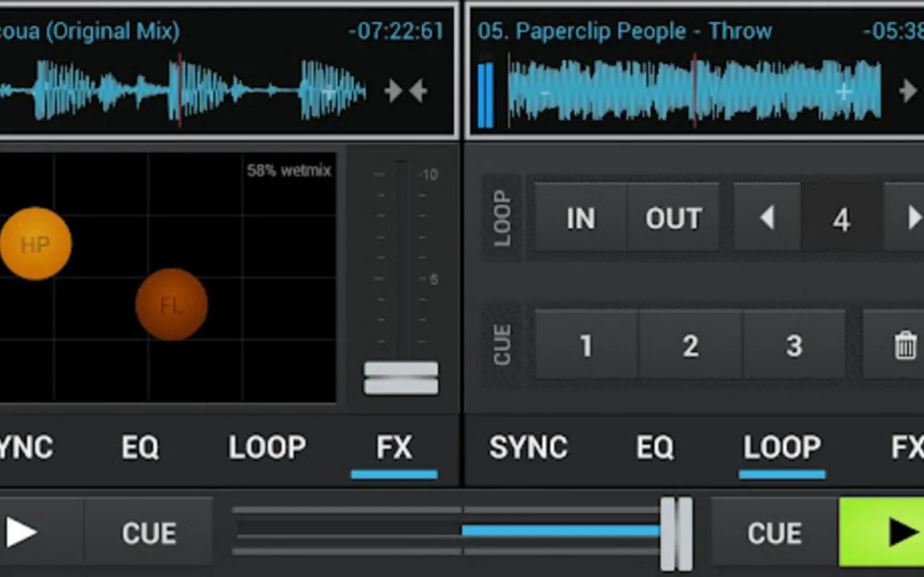Set loop OUT point
Viewport: 924px width, 577px height.
673,218
